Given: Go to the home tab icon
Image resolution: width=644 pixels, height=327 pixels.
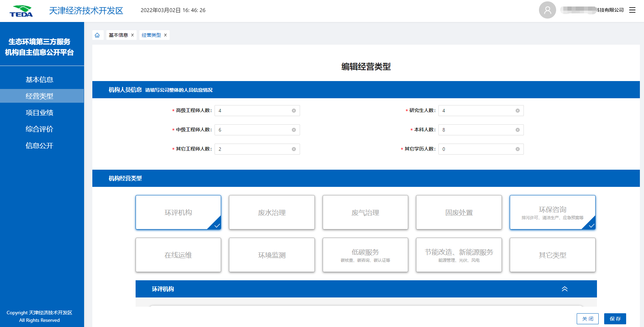Looking at the screenshot, I should pos(97,35).
